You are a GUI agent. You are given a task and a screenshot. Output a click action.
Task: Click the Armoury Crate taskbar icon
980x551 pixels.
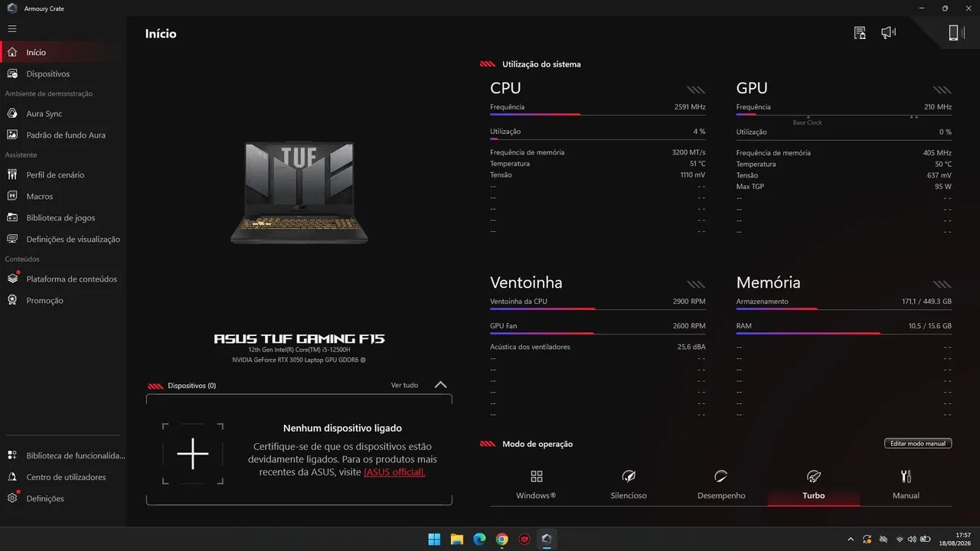(547, 539)
